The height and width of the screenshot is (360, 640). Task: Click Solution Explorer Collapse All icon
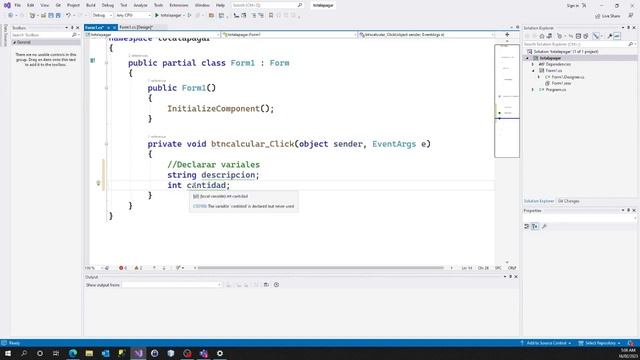(578, 36)
